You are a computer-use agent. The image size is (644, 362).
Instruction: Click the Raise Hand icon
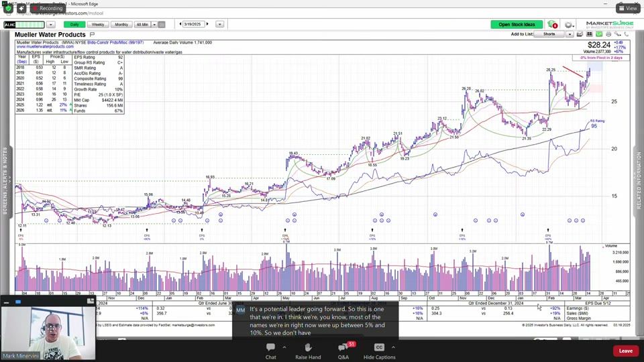tap(308, 351)
